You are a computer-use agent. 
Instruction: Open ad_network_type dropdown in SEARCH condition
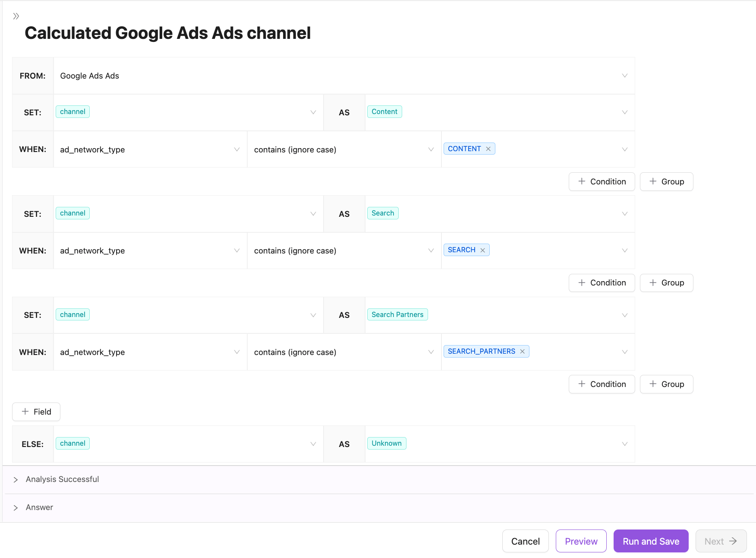point(150,251)
